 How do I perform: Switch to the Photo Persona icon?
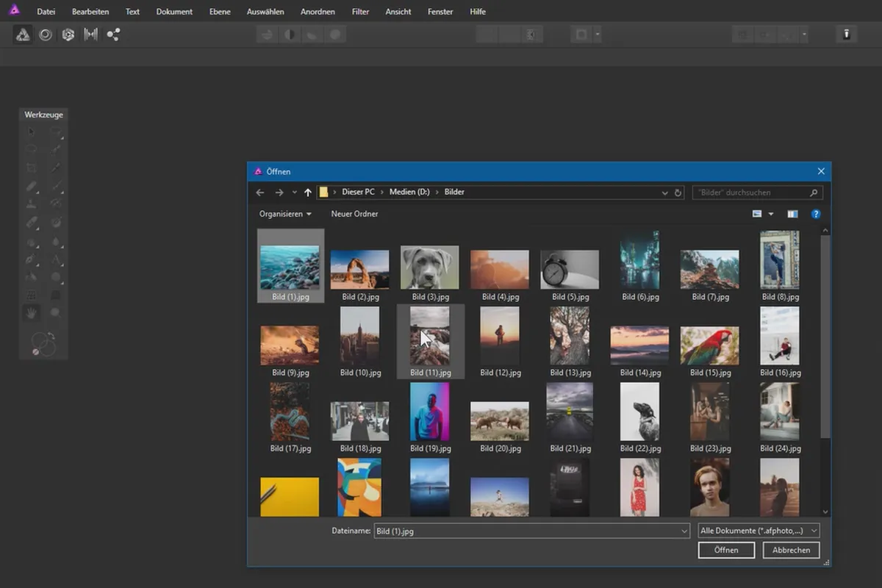23,35
